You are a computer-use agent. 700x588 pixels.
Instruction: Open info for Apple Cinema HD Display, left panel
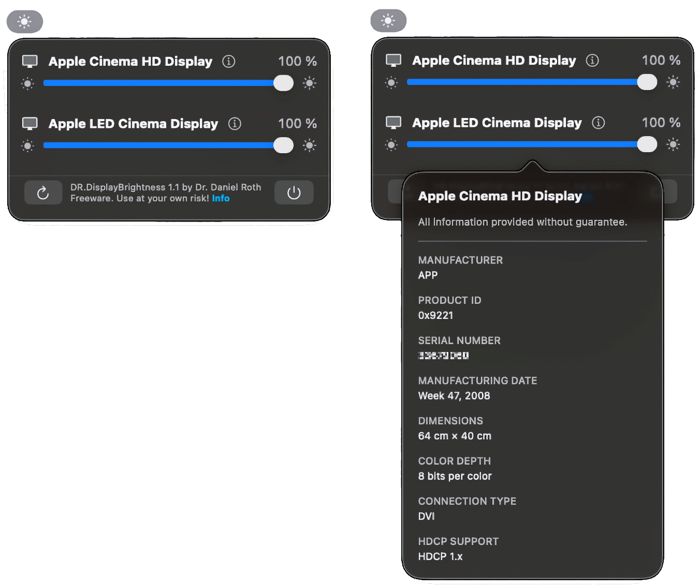pyautogui.click(x=228, y=62)
